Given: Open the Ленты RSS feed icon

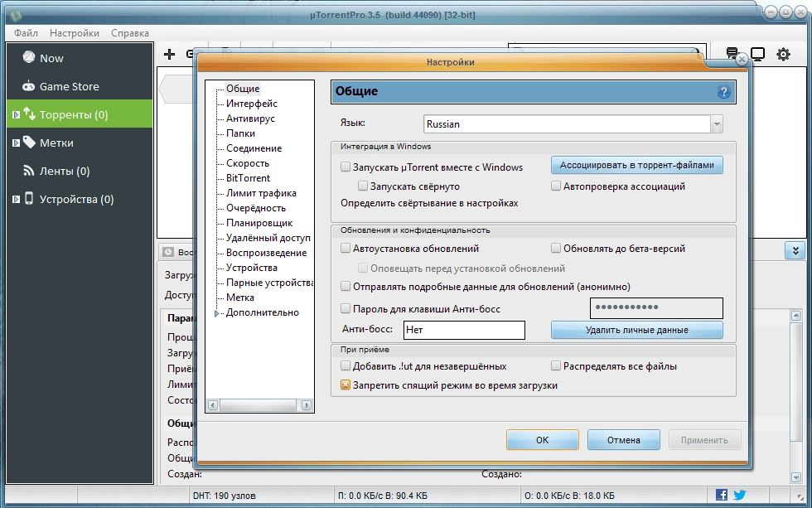Looking at the screenshot, I should (x=29, y=171).
